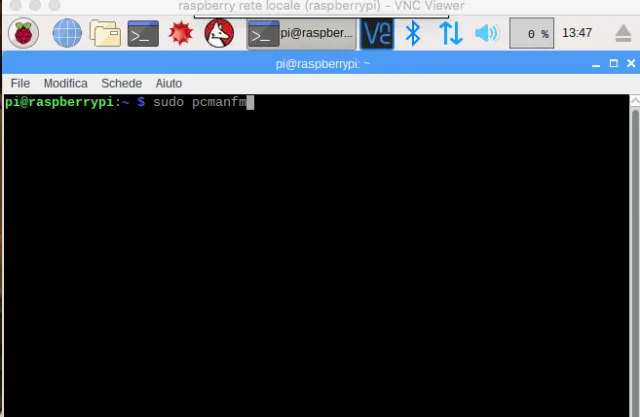
Task: Click the eject icon in the panel
Action: (x=623, y=33)
